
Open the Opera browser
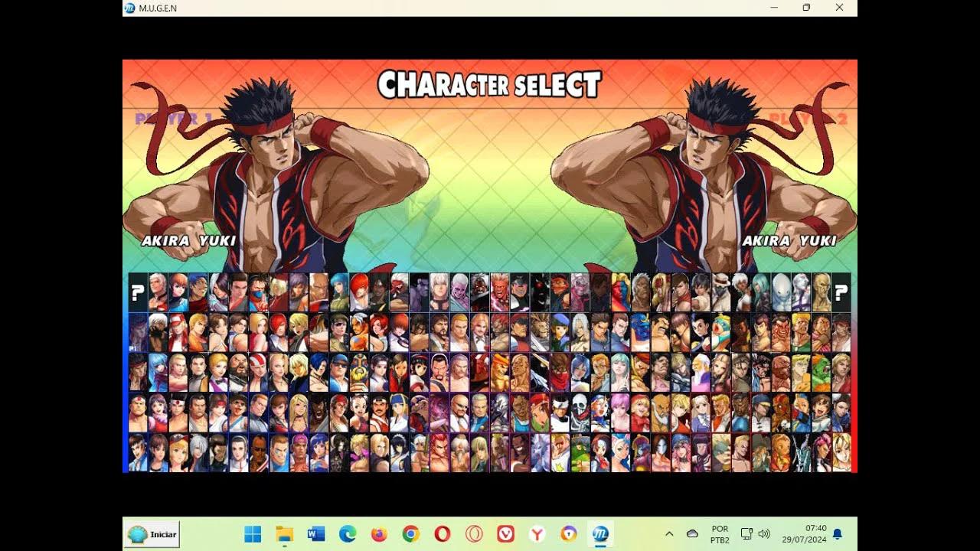442,534
